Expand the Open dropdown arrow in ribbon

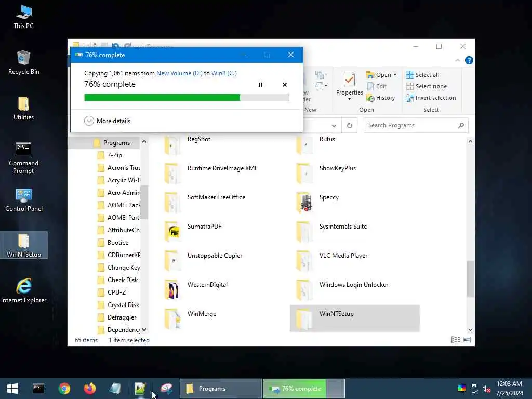coord(395,75)
